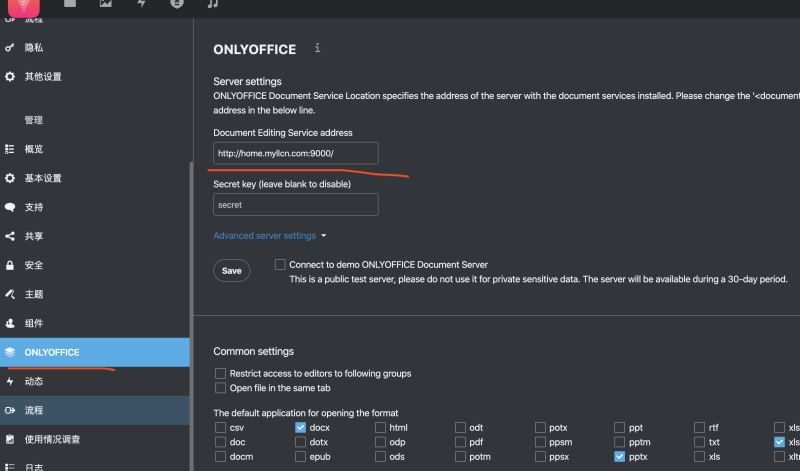The image size is (800, 471).
Task: Open the Security lock icon in sidebar
Action: coord(10,265)
